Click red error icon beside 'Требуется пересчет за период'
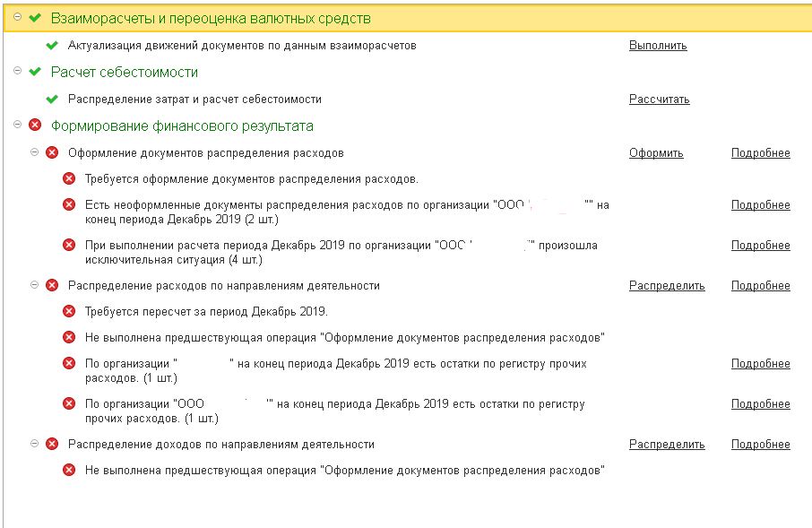Viewport: 812px width, 528px height. coord(69,312)
